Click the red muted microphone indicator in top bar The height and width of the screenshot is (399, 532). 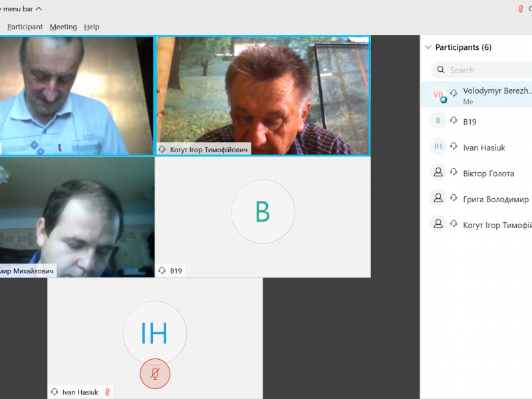pyautogui.click(x=521, y=9)
